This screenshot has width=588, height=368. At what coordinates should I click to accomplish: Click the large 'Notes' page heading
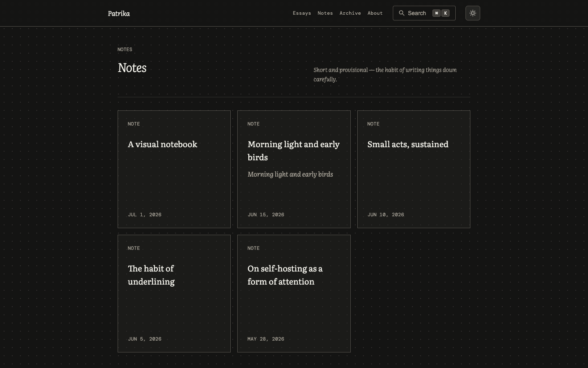tap(132, 67)
